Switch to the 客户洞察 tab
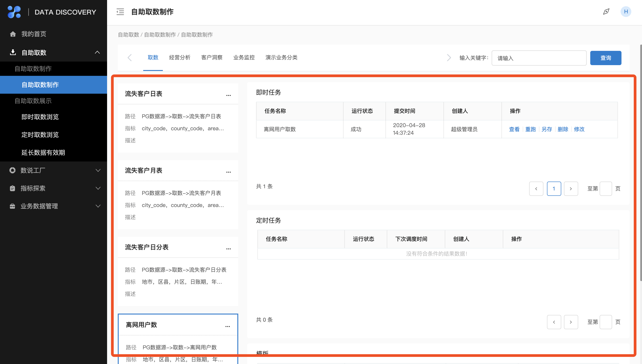 tap(212, 58)
